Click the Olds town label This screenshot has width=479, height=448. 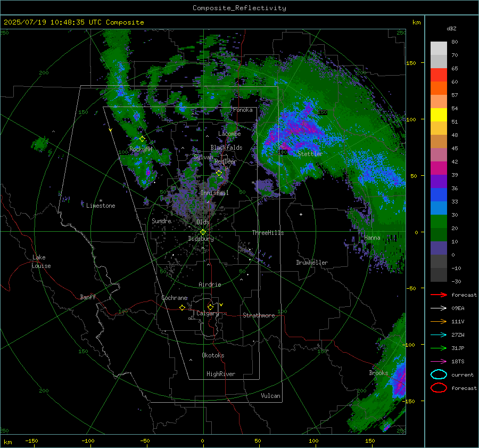click(x=203, y=222)
